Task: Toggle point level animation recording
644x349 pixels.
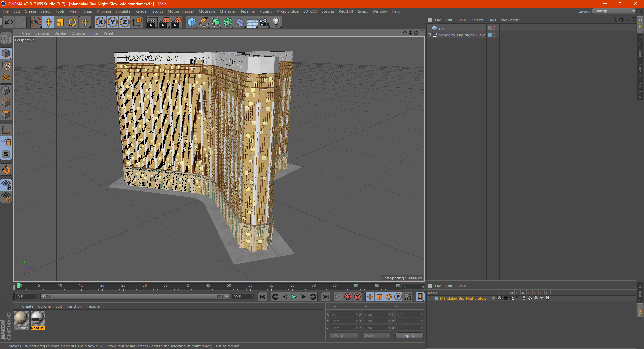Action: [408, 297]
